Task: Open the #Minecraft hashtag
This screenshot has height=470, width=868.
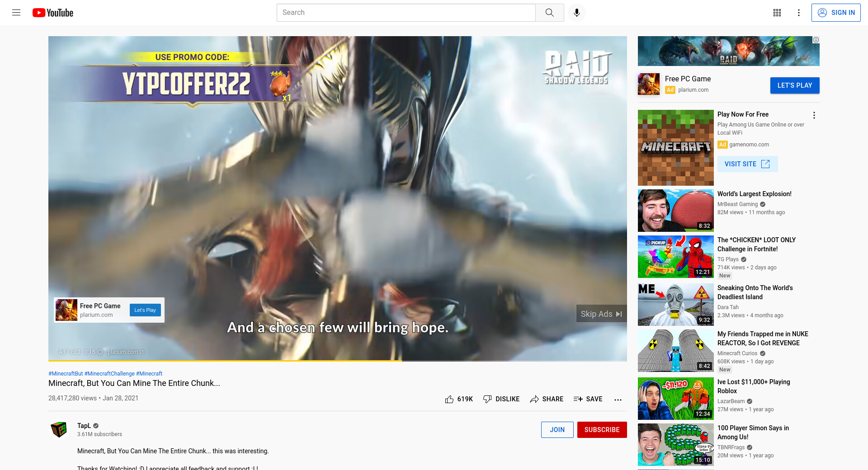Action: click(149, 374)
